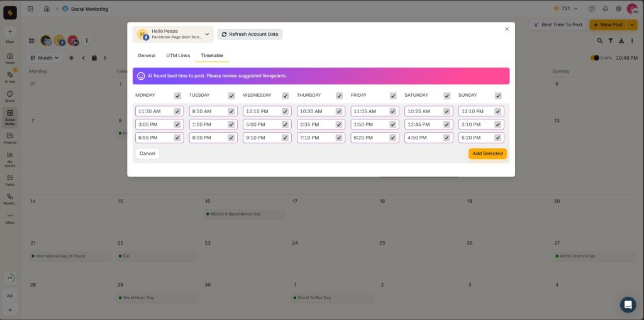Open the notifications bell
This screenshot has height=320, width=644.
point(605,9)
